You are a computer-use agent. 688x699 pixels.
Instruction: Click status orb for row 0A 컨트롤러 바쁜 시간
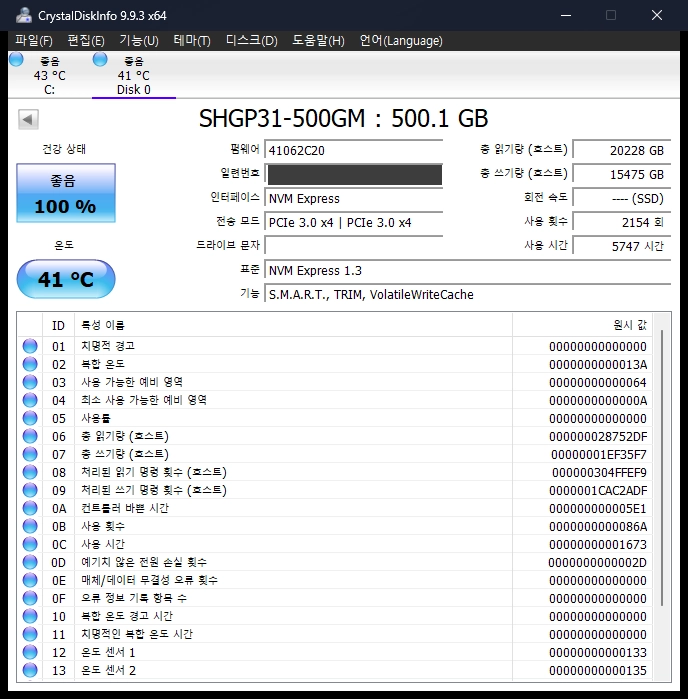coord(30,508)
